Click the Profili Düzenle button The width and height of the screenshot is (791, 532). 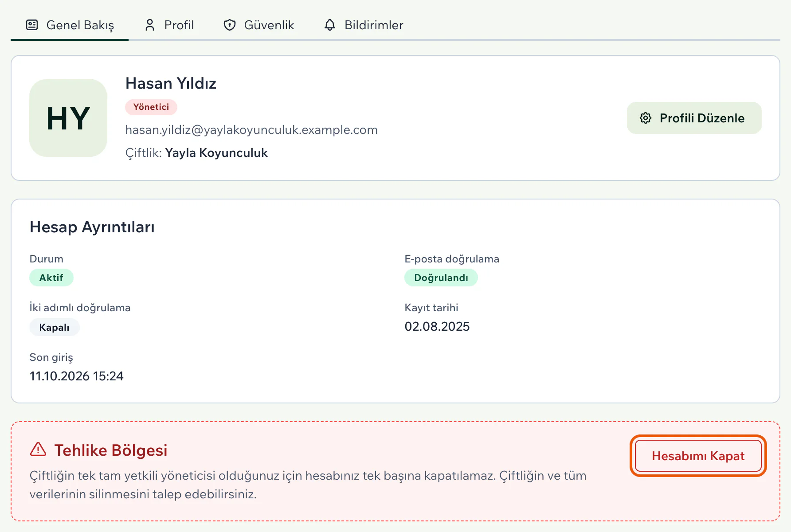point(694,118)
